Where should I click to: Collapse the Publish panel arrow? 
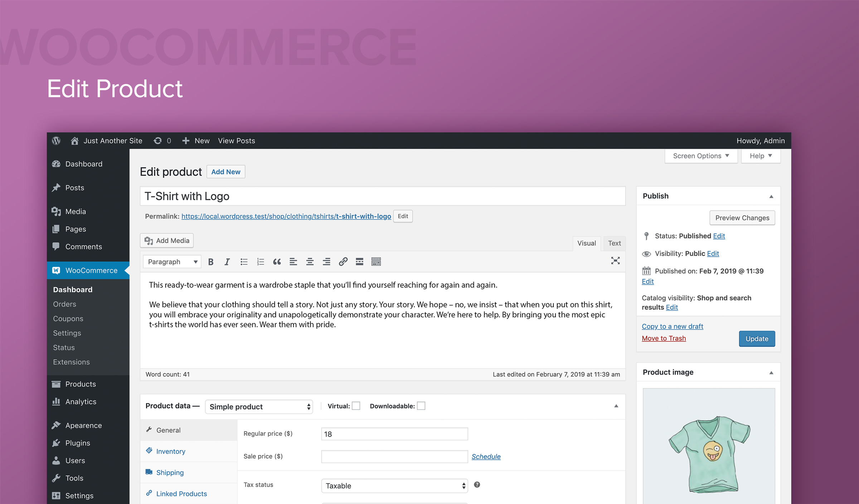(771, 196)
